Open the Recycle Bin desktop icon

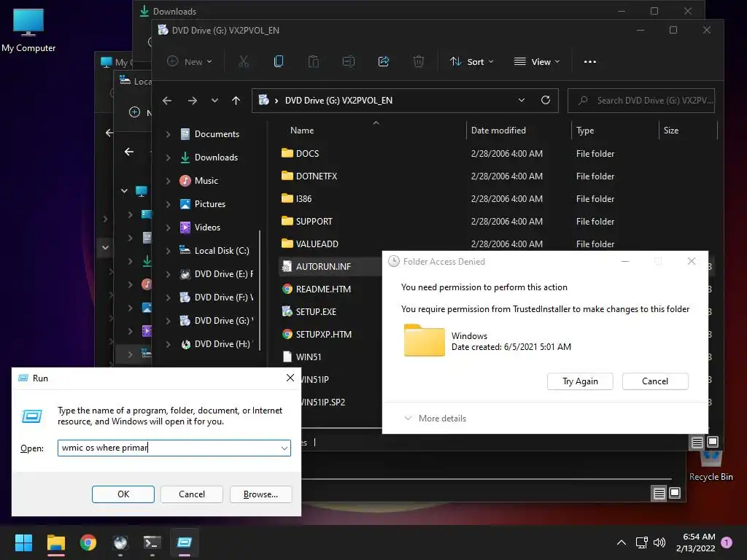tap(711, 467)
